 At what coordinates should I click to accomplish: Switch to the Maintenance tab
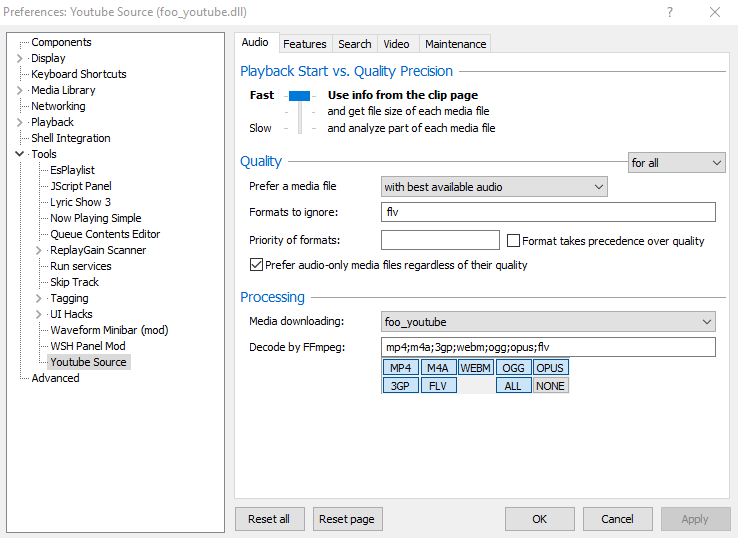coord(455,44)
